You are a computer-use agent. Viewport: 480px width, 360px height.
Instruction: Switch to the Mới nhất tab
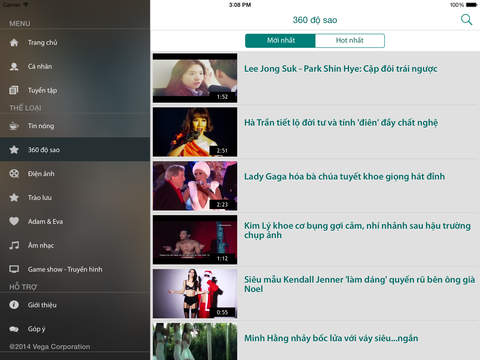coord(280,40)
